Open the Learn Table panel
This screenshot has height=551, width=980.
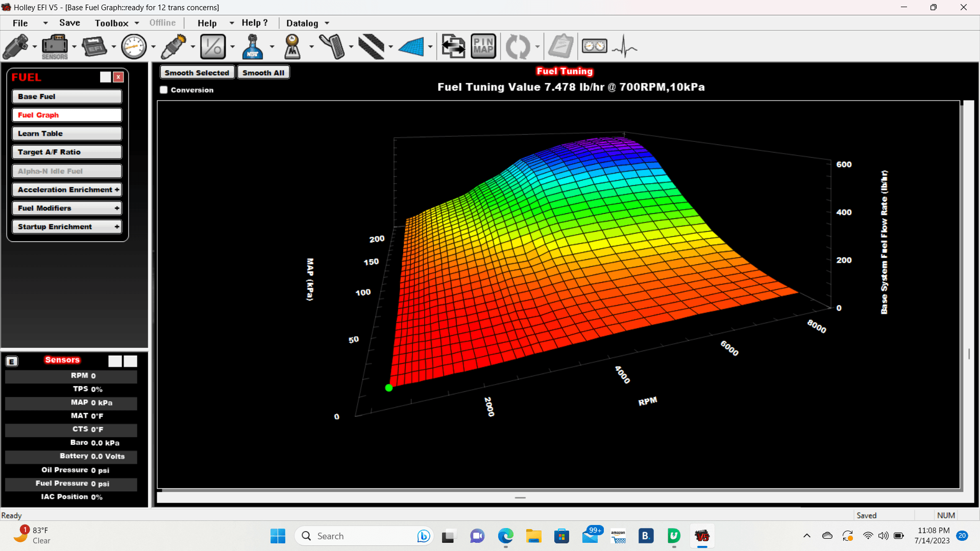[67, 133]
